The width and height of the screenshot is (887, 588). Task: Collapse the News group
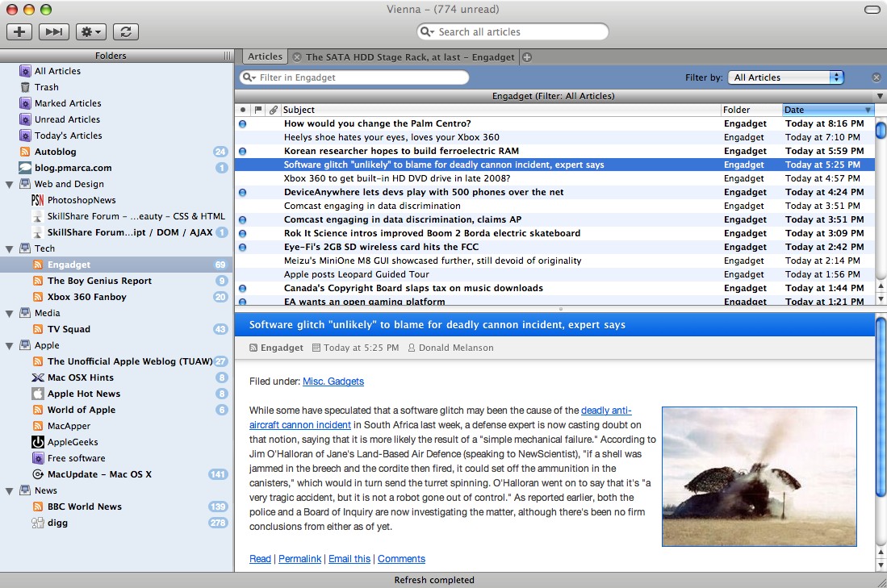click(9, 490)
